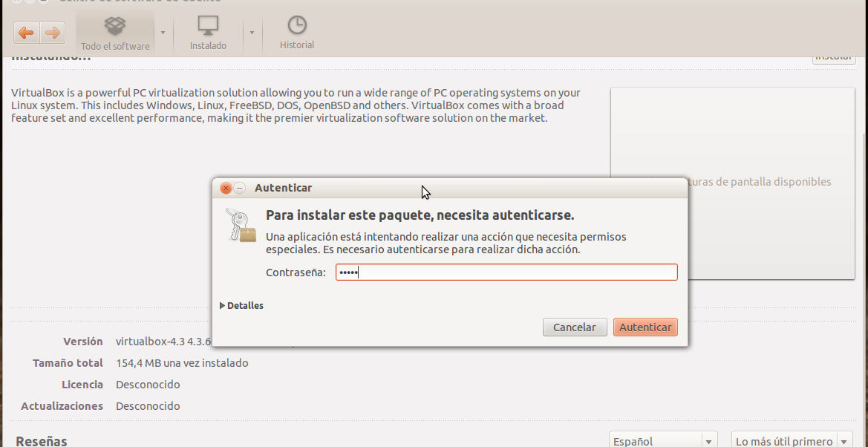This screenshot has width=868, height=447.
Task: Minimize the Autenticar dialog
Action: [239, 189]
